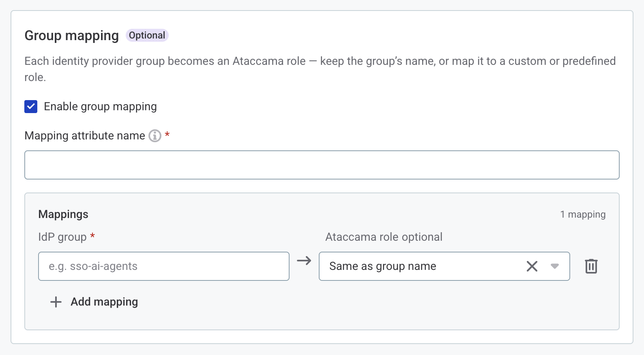Delete the mapping with the trash icon
The height and width of the screenshot is (355, 644).
click(591, 266)
